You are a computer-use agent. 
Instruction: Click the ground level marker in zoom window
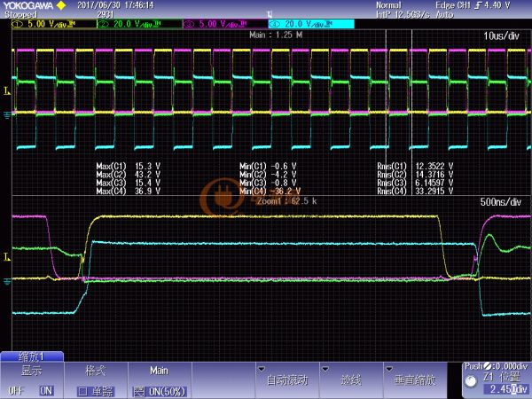[x=7, y=281]
